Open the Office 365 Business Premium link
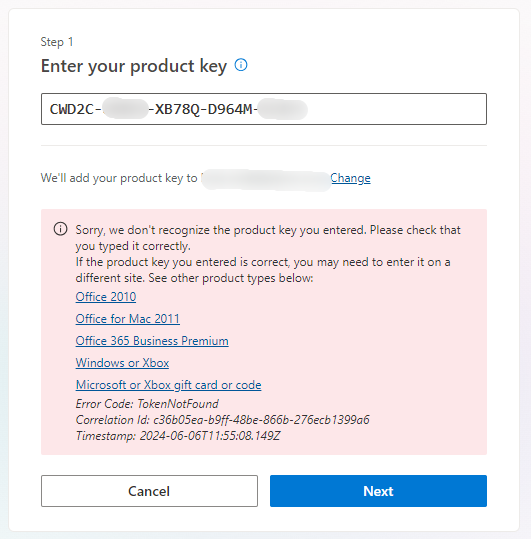 pyautogui.click(x=152, y=341)
